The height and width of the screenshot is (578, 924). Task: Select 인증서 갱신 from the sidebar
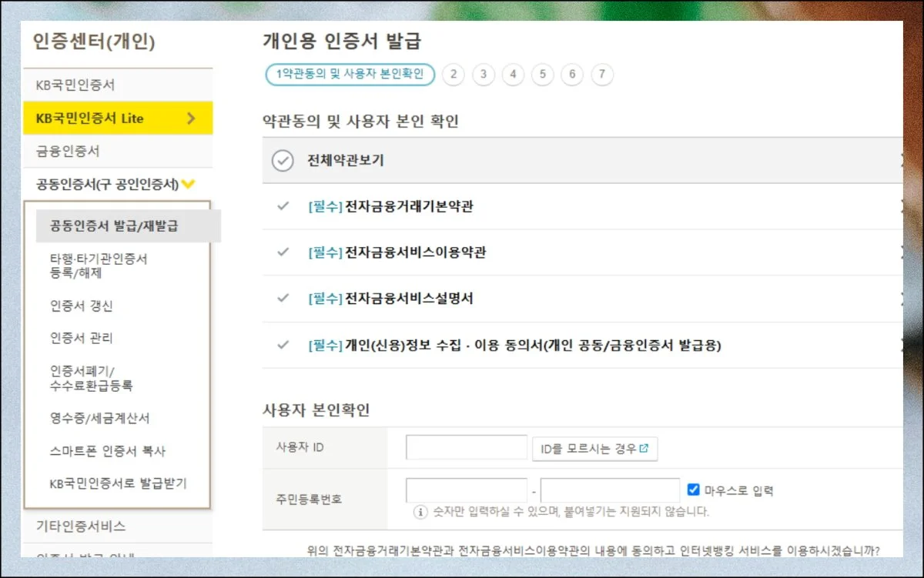[82, 306]
